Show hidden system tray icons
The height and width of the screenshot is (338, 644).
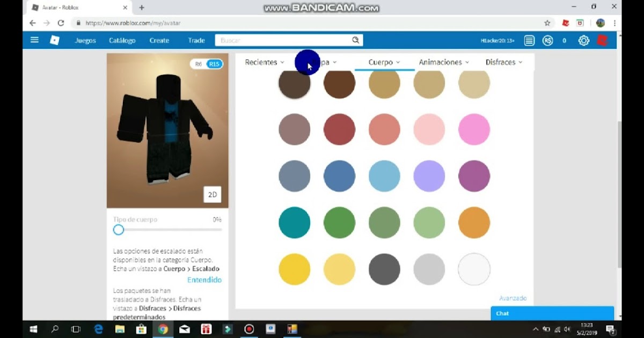(535, 329)
